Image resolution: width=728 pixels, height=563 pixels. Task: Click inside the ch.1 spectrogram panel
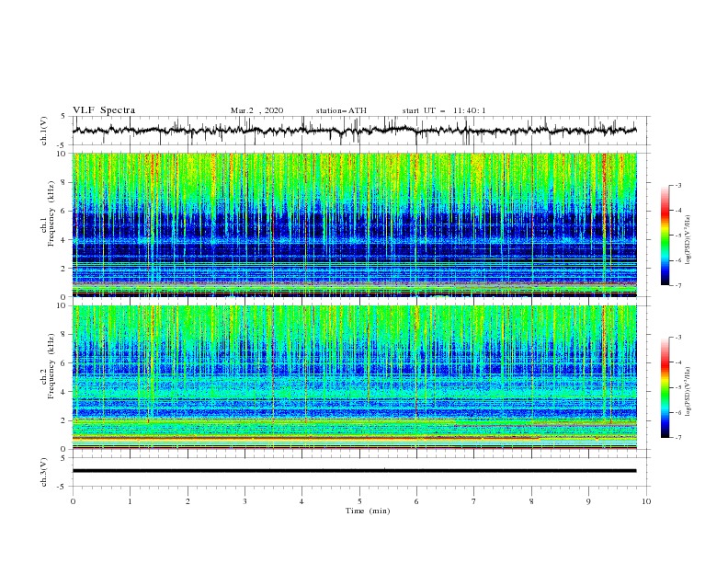(354, 224)
